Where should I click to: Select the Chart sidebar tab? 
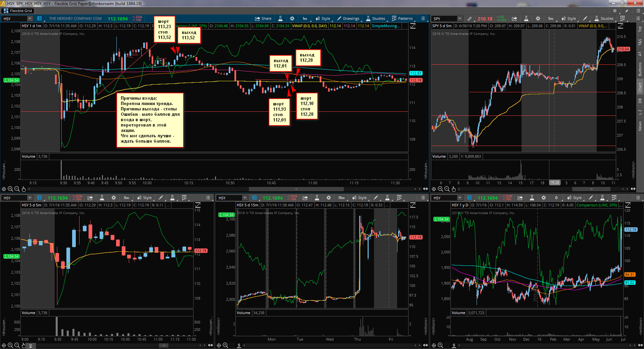640,88
